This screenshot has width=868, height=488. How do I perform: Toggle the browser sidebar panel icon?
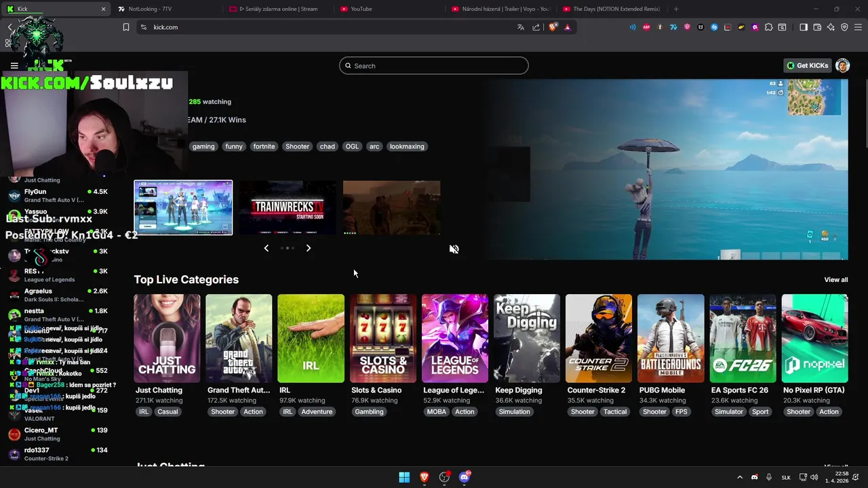pos(804,27)
